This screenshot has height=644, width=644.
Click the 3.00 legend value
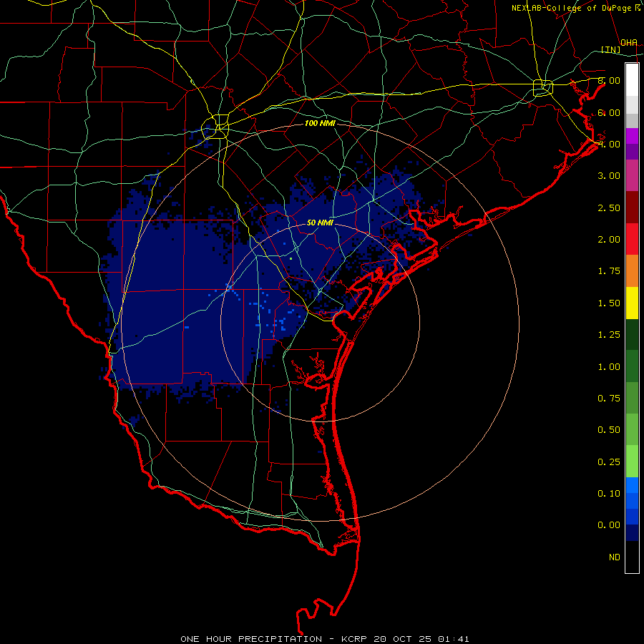pyautogui.click(x=609, y=176)
